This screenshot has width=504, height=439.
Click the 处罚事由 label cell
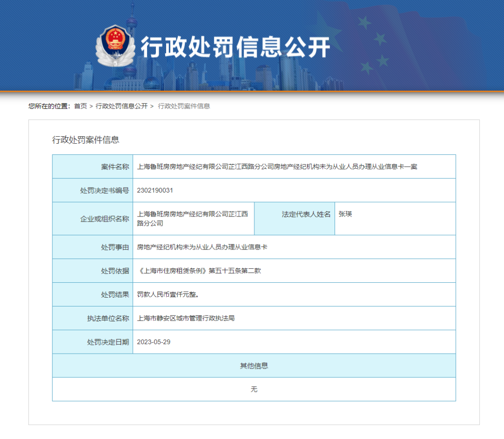click(x=92, y=247)
